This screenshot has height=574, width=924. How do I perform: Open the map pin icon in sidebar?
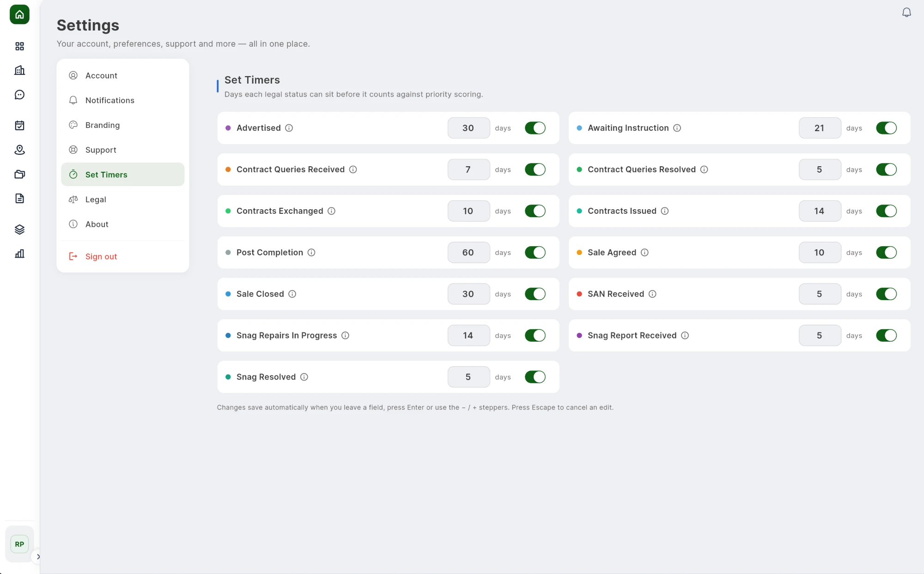click(x=19, y=150)
